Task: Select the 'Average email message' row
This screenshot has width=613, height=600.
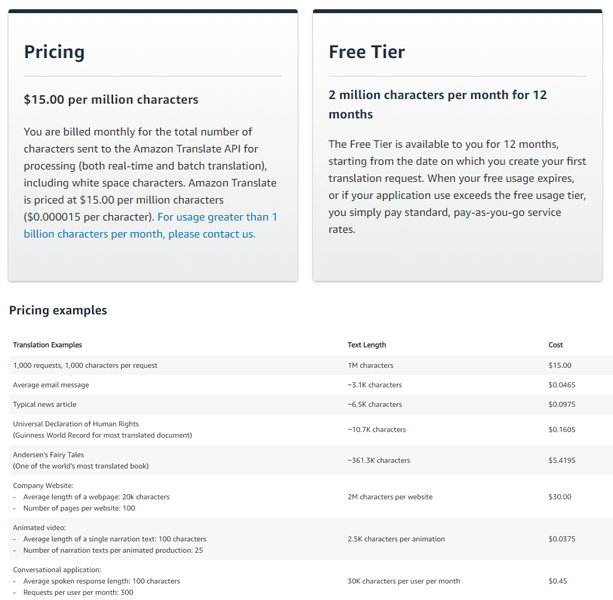Action: pos(51,385)
